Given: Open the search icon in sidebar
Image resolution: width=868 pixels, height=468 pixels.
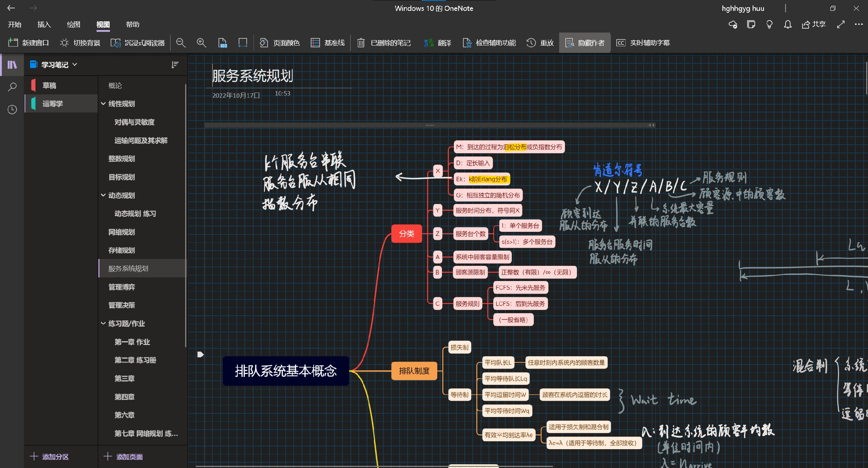Looking at the screenshot, I should click(x=12, y=87).
